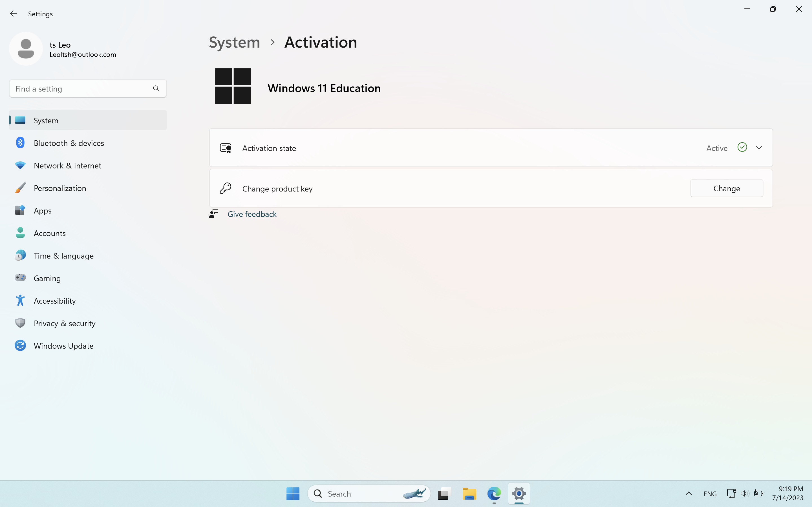Click the Windows Start button
812x507 pixels.
point(293,493)
